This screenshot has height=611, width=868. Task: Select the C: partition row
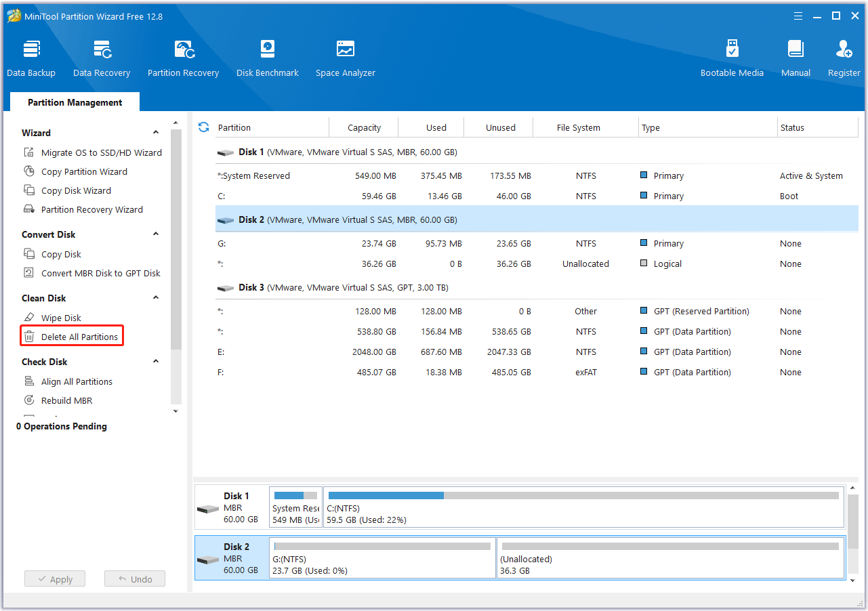coord(537,196)
